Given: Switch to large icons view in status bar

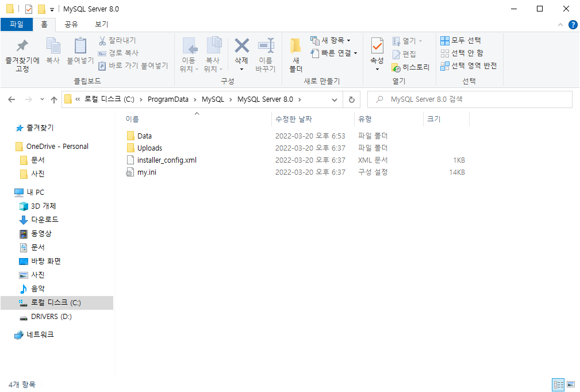Looking at the screenshot, I should tap(571, 385).
